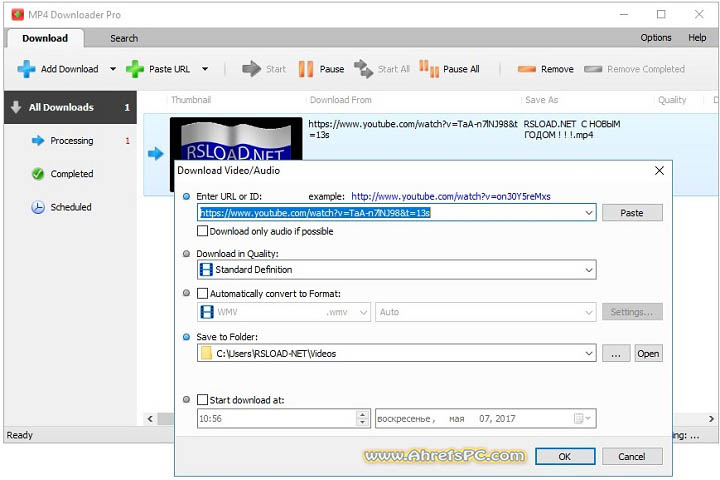Click the time stepper arrows at 10:56

pyautogui.click(x=363, y=418)
